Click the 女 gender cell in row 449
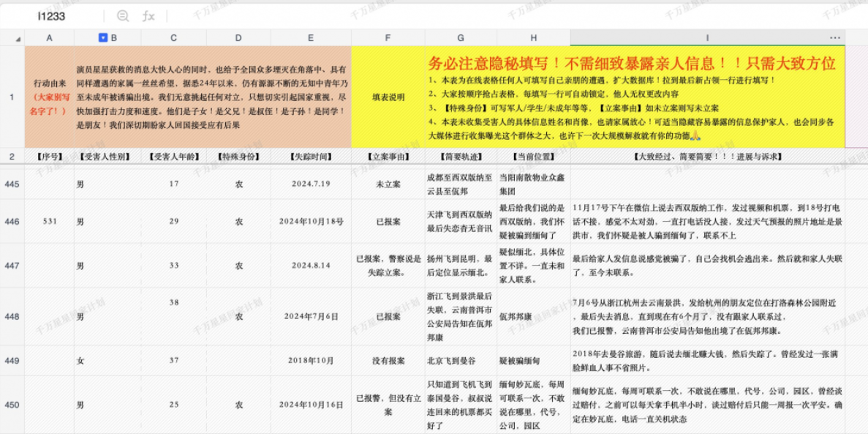This screenshot has width=868, height=434. [107, 360]
